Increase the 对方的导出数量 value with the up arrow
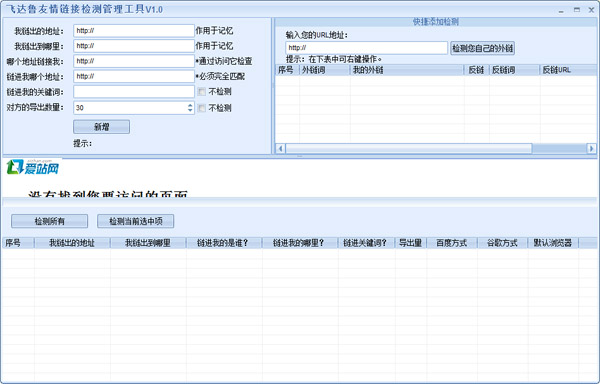The image size is (600, 384). pos(190,105)
